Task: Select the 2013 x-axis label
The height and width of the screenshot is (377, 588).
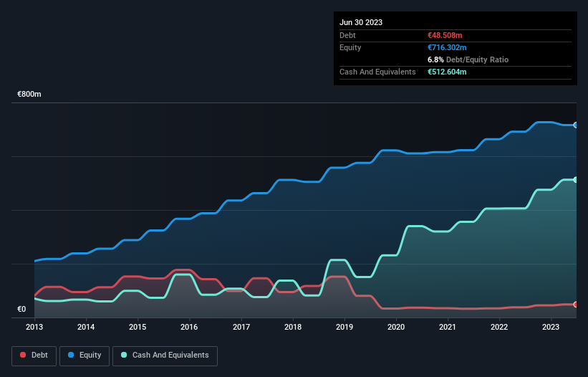Action: (34, 327)
